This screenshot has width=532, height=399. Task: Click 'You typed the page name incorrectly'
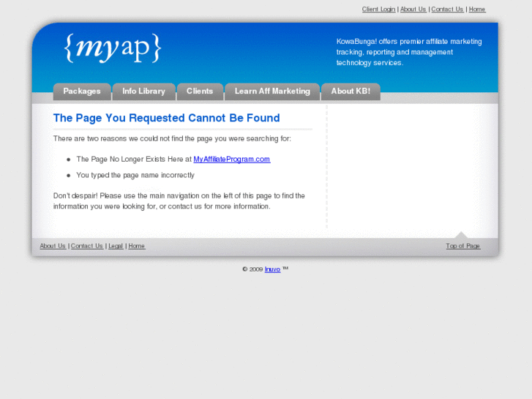(x=135, y=175)
